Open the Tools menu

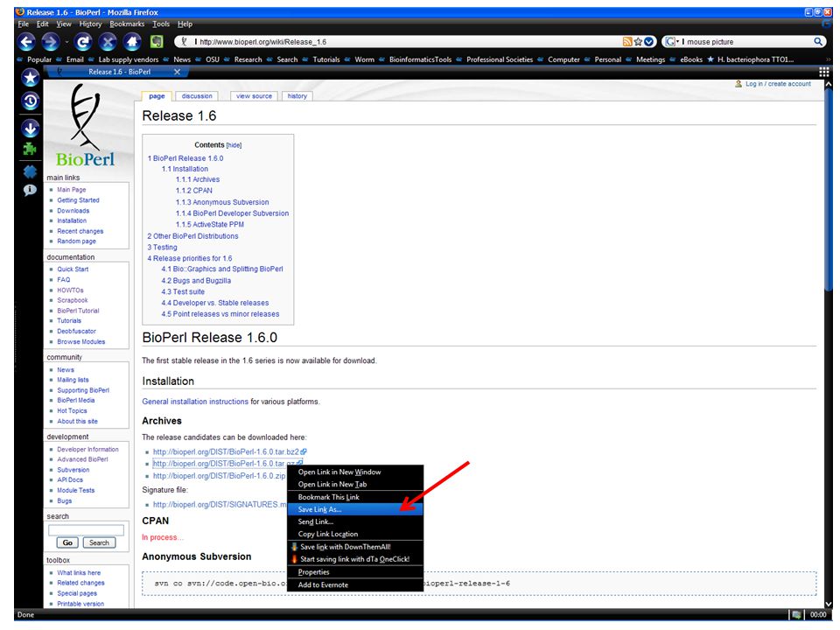click(x=161, y=24)
